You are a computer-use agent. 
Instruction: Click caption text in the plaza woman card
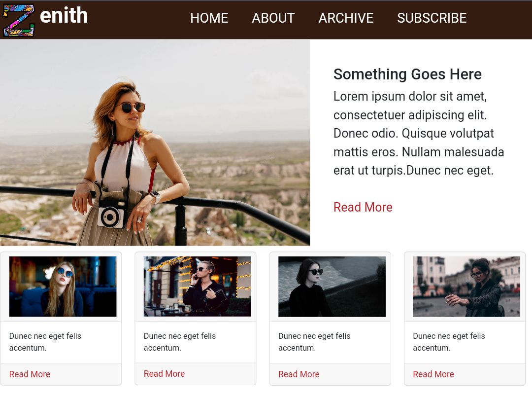(449, 342)
